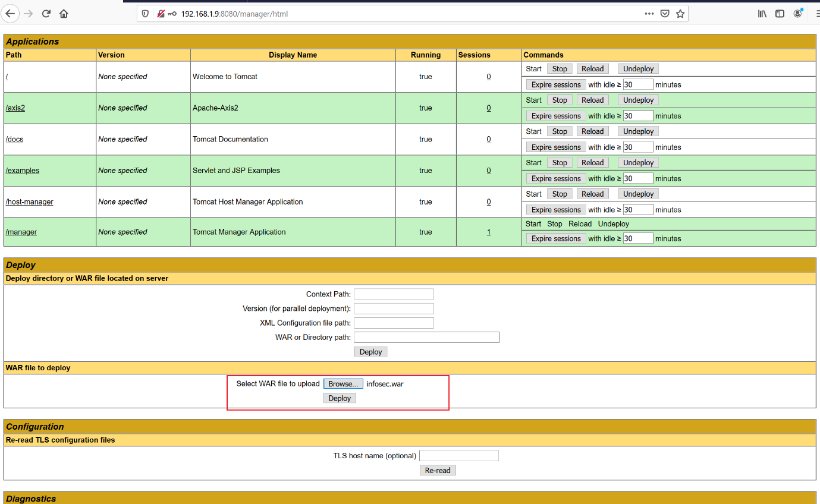Reload the page with the refresh icon
This screenshot has width=820, height=504.
pos(46,14)
